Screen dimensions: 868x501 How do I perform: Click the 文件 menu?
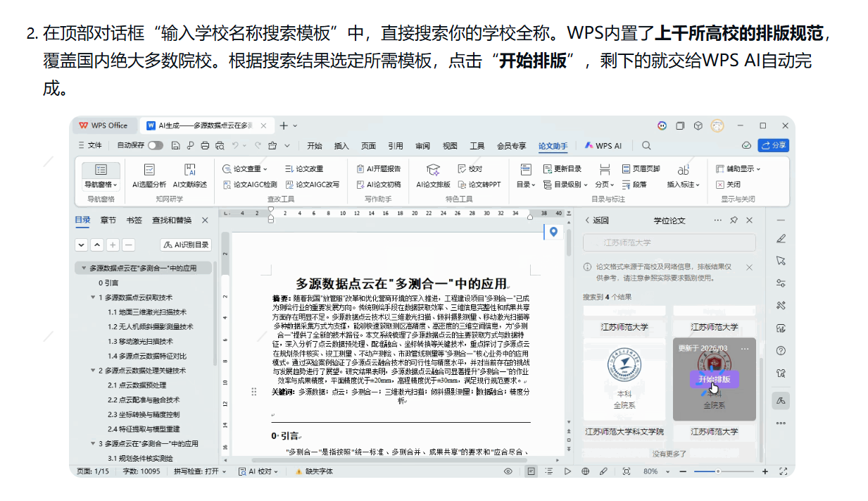(x=90, y=146)
